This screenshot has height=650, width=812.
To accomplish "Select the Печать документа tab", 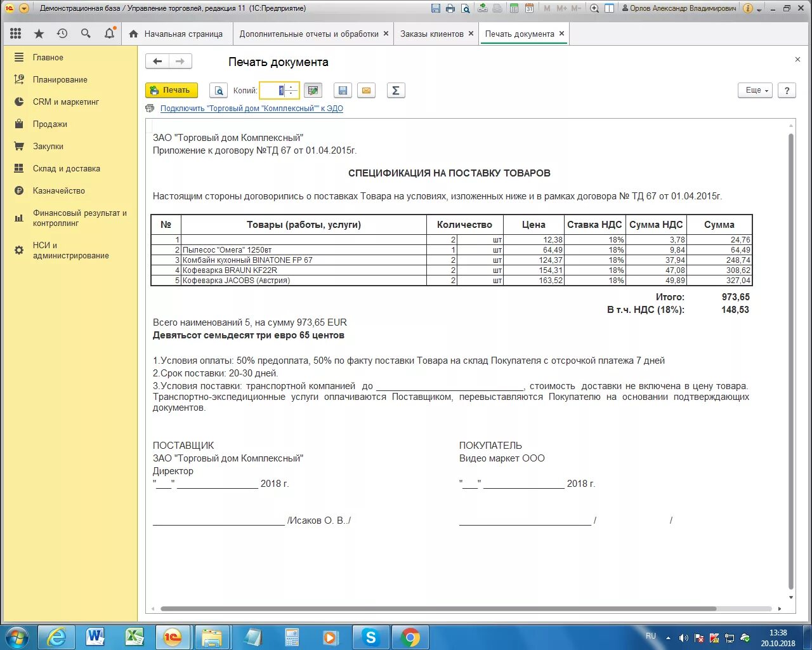I will pyautogui.click(x=520, y=34).
